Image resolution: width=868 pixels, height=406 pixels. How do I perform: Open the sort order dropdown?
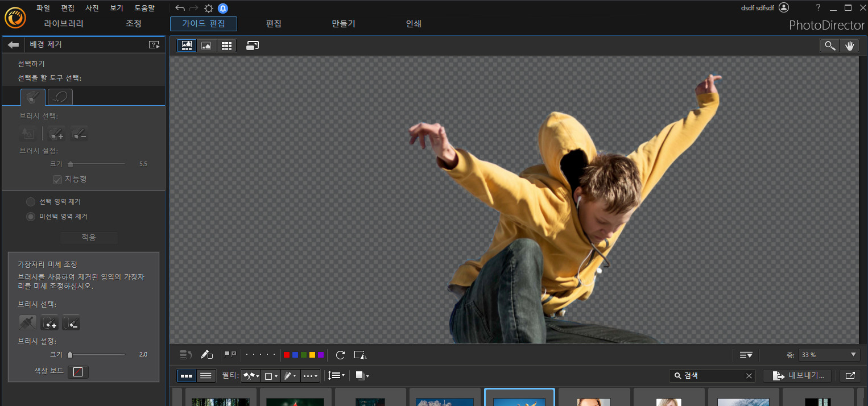[x=337, y=376]
